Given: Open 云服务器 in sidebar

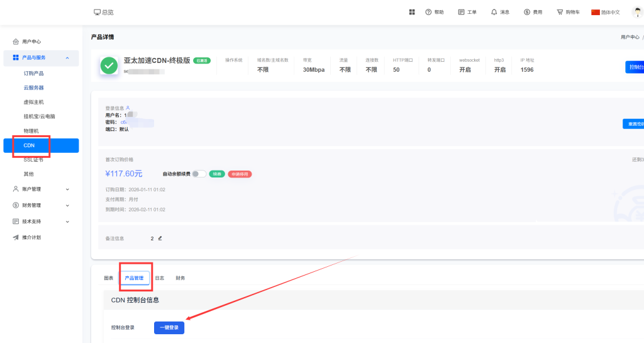Looking at the screenshot, I should [34, 87].
